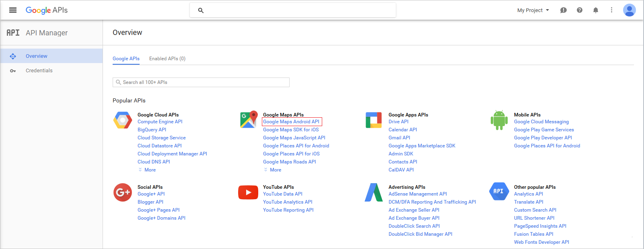This screenshot has height=249, width=644.
Task: Select Overview in the sidebar
Action: click(51, 56)
